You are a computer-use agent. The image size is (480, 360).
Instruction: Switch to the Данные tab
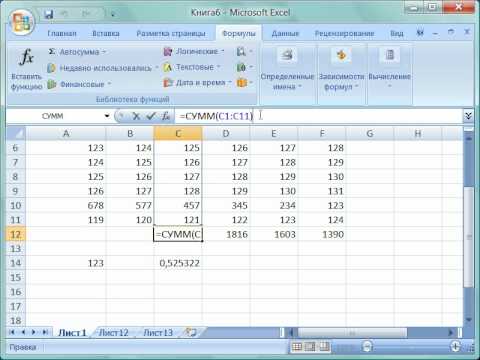(285, 34)
